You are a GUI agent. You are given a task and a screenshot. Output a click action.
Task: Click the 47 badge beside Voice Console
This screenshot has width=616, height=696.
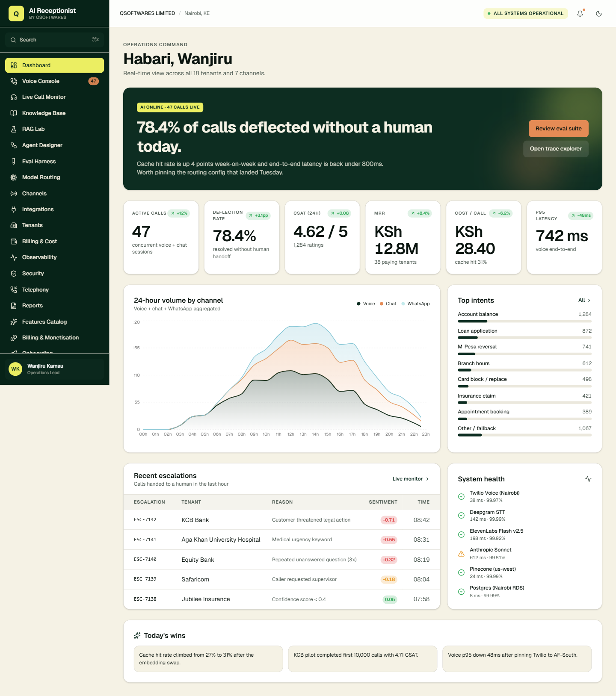pyautogui.click(x=93, y=81)
